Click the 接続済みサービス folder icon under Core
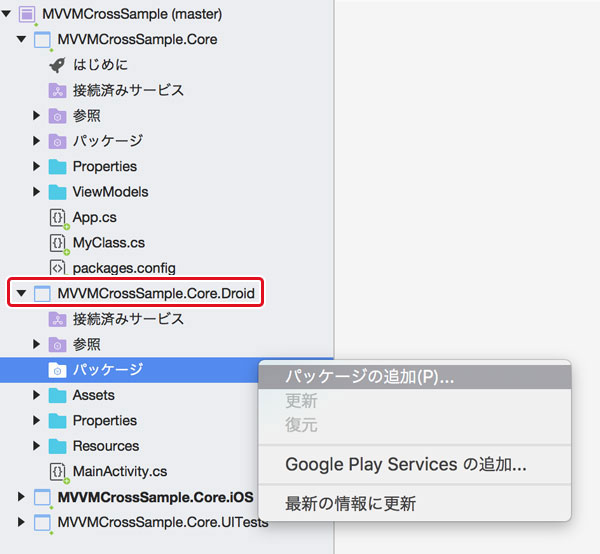This screenshot has height=554, width=600. click(57, 90)
